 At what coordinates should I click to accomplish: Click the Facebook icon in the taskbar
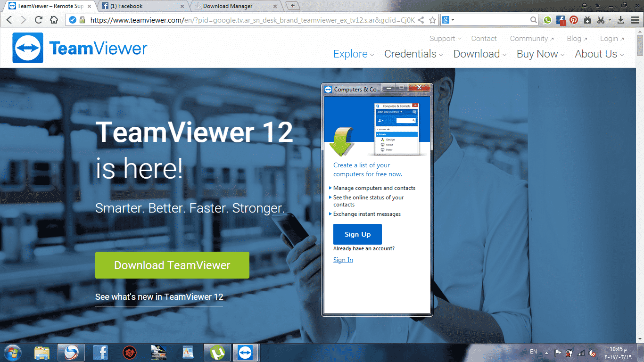100,353
